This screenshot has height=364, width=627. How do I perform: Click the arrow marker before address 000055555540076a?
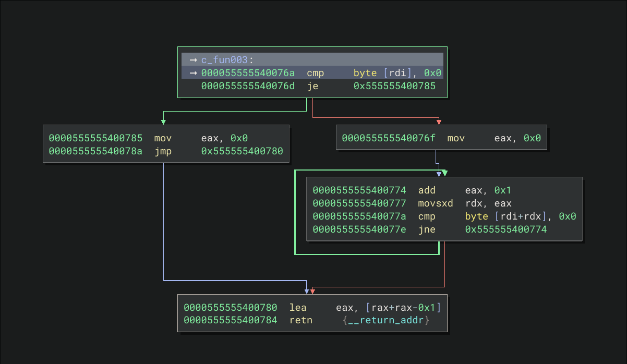click(x=193, y=72)
